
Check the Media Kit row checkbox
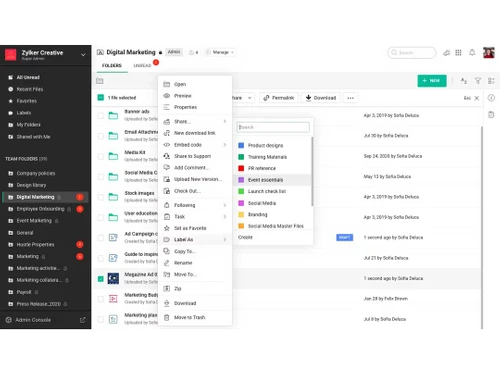pos(101,156)
